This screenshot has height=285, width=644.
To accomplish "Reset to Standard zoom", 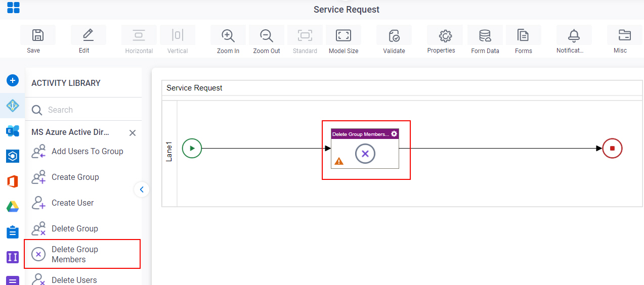I will click(x=305, y=35).
